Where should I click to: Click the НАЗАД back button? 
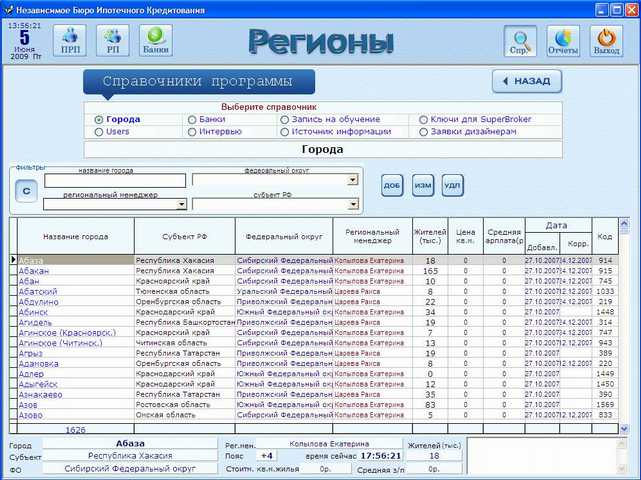[527, 81]
